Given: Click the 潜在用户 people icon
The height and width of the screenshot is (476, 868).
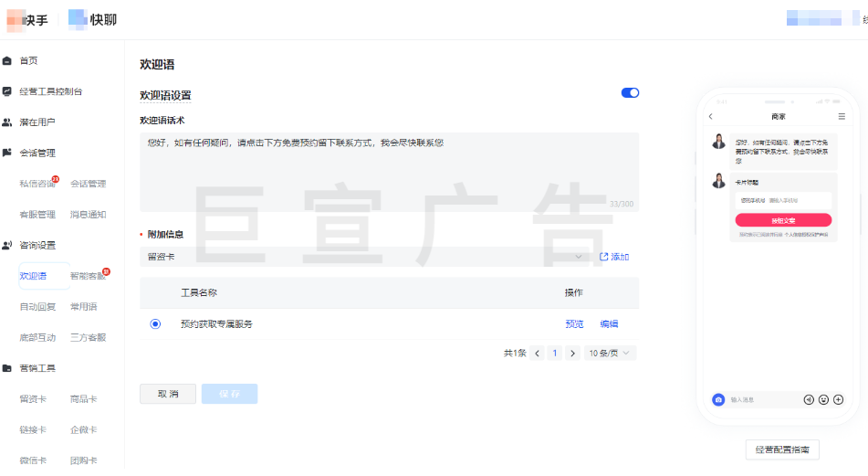Looking at the screenshot, I should tap(7, 122).
